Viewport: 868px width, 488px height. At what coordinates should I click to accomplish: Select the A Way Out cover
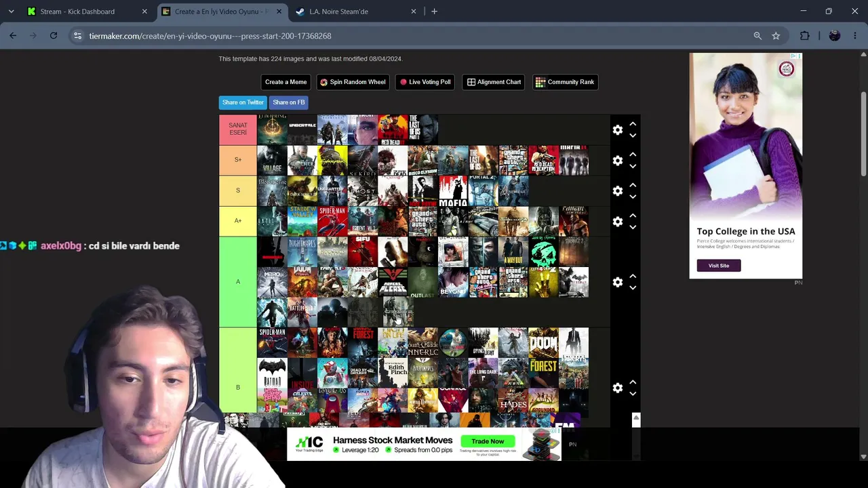[513, 251]
